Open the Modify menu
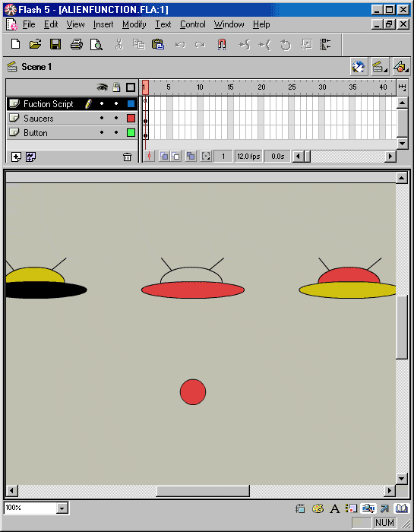 [x=134, y=24]
